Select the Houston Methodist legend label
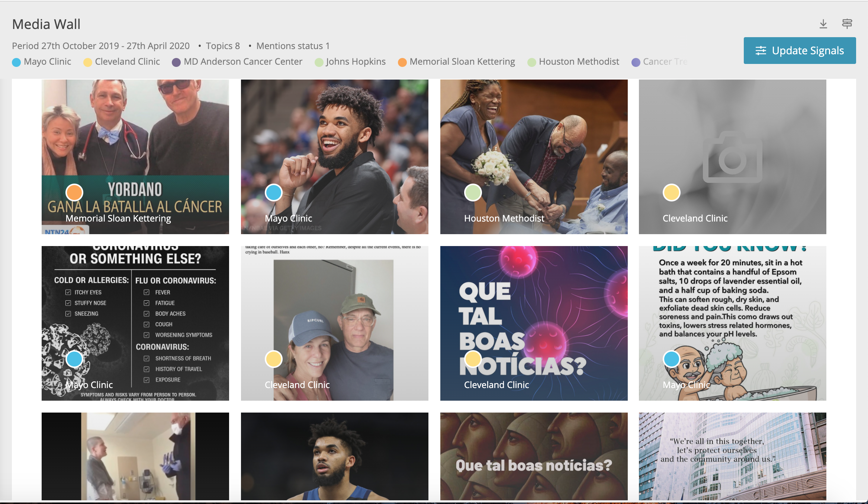This screenshot has width=868, height=504. (x=579, y=62)
